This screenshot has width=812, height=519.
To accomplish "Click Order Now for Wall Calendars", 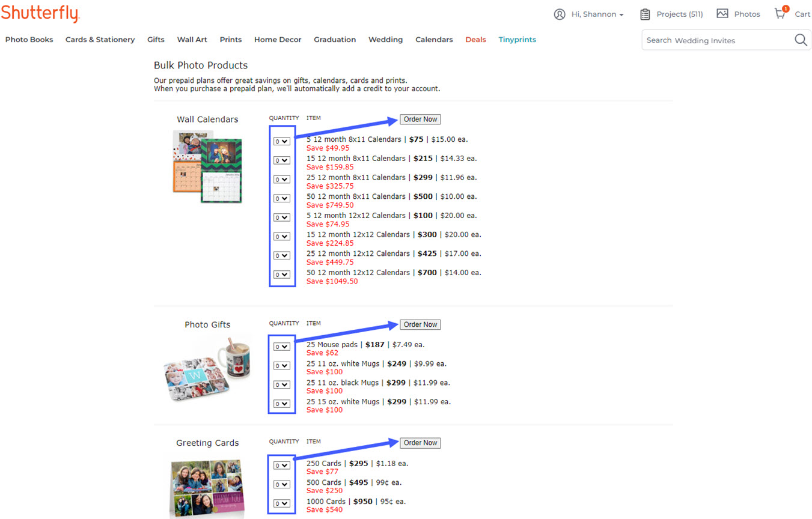I will [x=420, y=119].
